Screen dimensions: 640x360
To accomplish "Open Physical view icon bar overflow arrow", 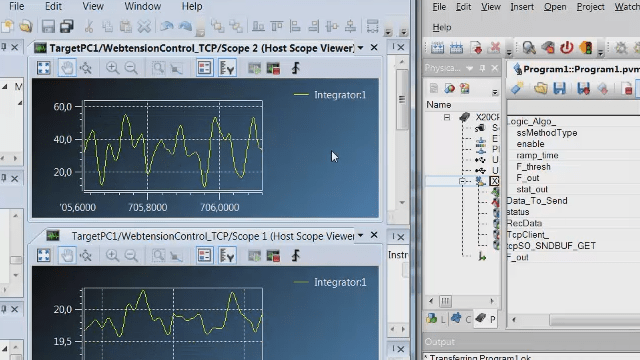I will pos(495,92).
